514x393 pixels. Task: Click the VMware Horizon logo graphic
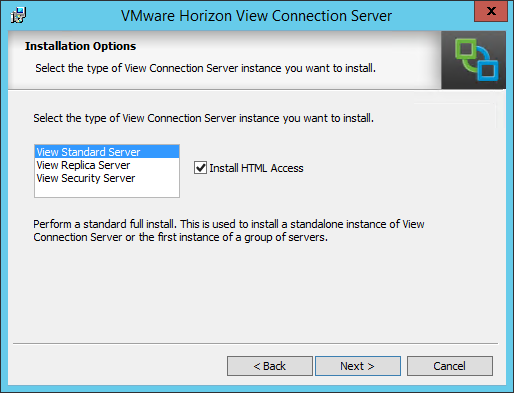coord(473,60)
